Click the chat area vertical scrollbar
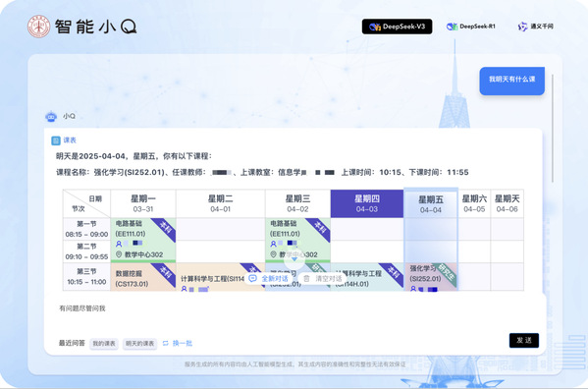 click(553, 129)
